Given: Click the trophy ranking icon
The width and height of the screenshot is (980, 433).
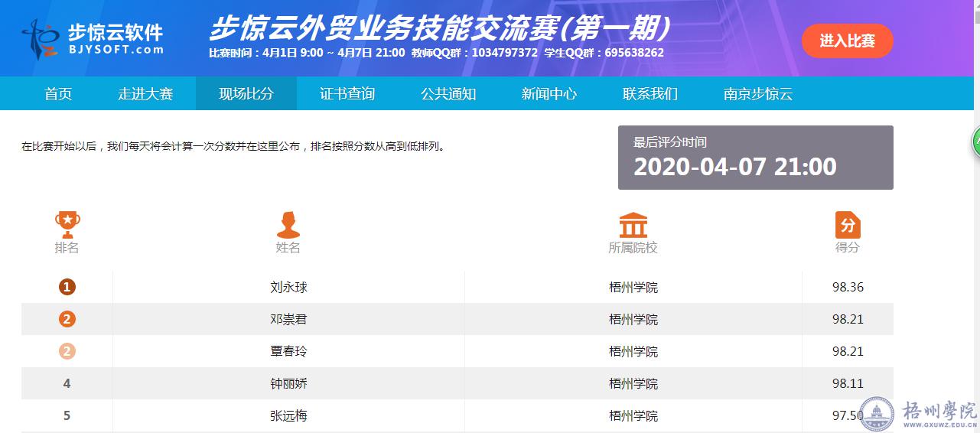Looking at the screenshot, I should (67, 223).
